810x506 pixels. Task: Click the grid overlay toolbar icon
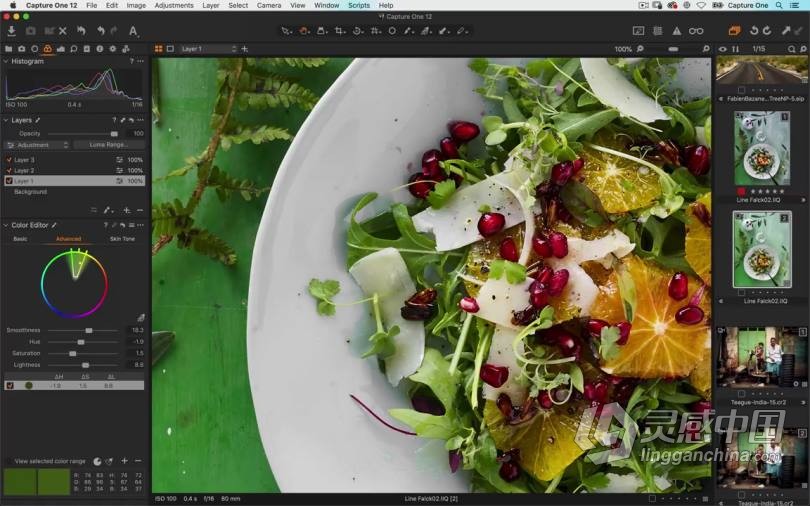pyautogui.click(x=657, y=31)
